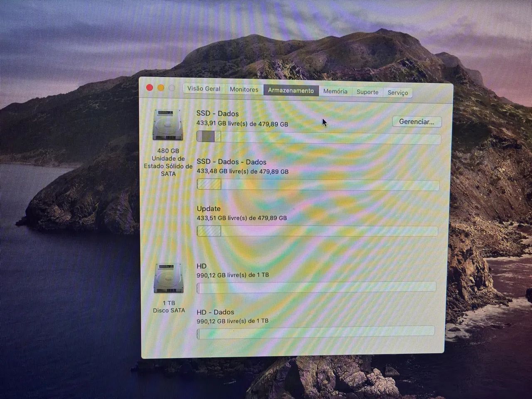Screen dimensions: 532x399
Task: Click the Gerenciar... button
Action: pos(416,122)
